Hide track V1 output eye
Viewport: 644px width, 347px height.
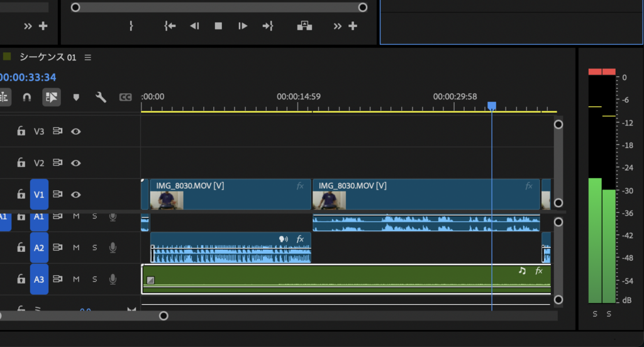75,195
